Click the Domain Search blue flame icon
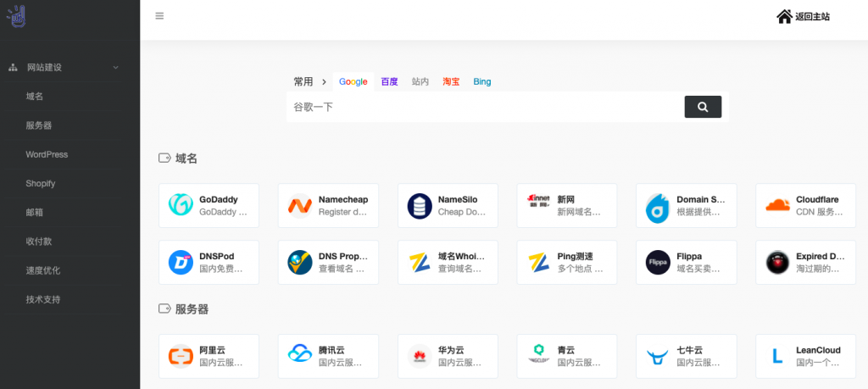Viewport: 868px width, 389px height. pyautogui.click(x=658, y=208)
